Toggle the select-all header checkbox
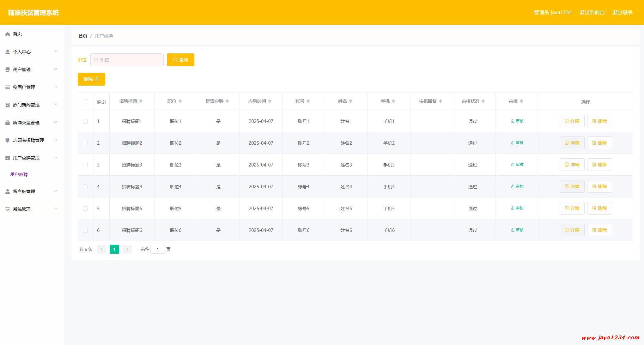The height and width of the screenshot is (345, 644). pos(86,102)
